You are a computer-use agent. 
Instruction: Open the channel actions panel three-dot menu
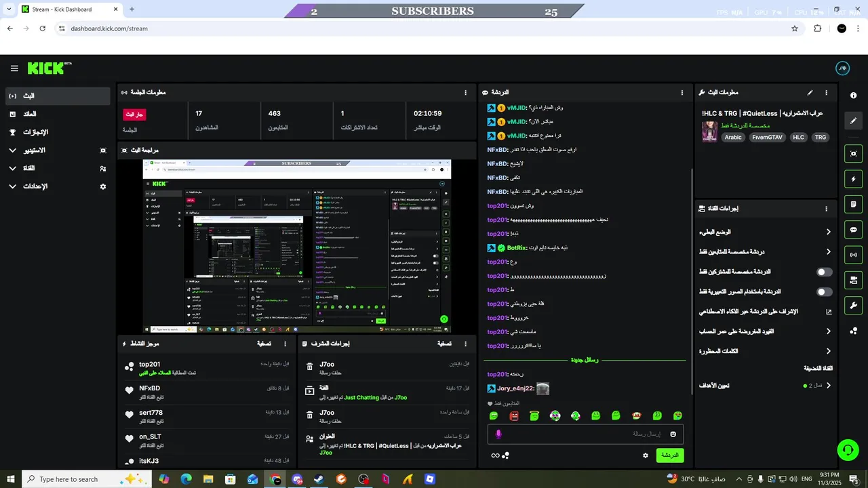point(826,209)
